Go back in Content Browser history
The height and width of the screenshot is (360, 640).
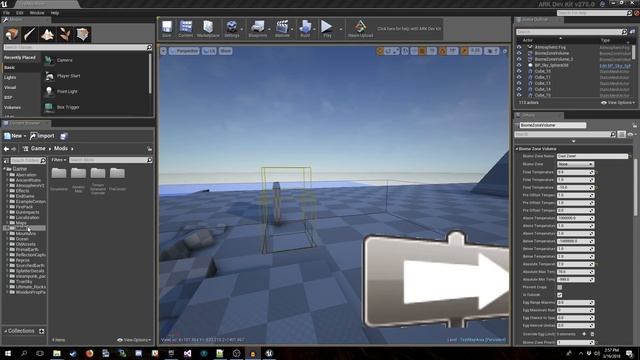click(6, 149)
